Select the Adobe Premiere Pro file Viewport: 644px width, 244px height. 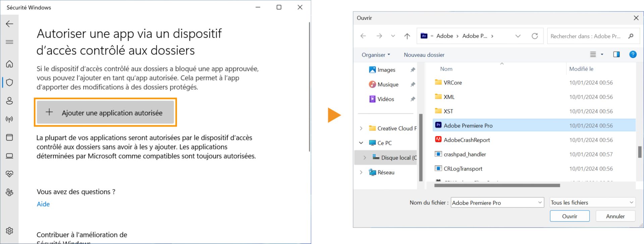pyautogui.click(x=534, y=126)
